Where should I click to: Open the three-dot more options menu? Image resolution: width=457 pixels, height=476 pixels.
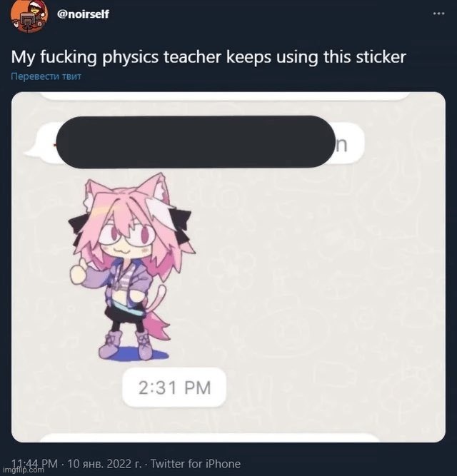pyautogui.click(x=438, y=14)
